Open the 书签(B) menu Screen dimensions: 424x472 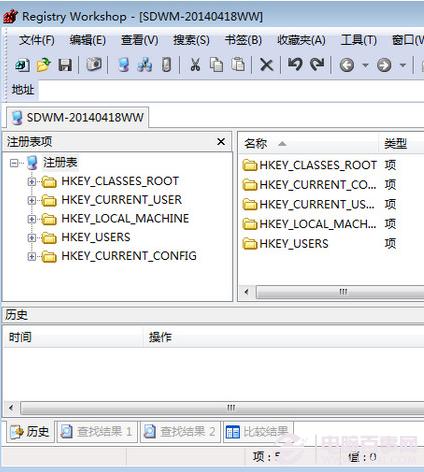pos(243,40)
